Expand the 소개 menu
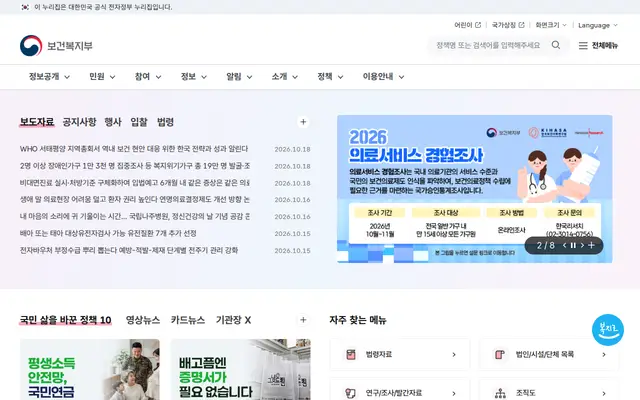The height and width of the screenshot is (400, 640). (x=284, y=77)
